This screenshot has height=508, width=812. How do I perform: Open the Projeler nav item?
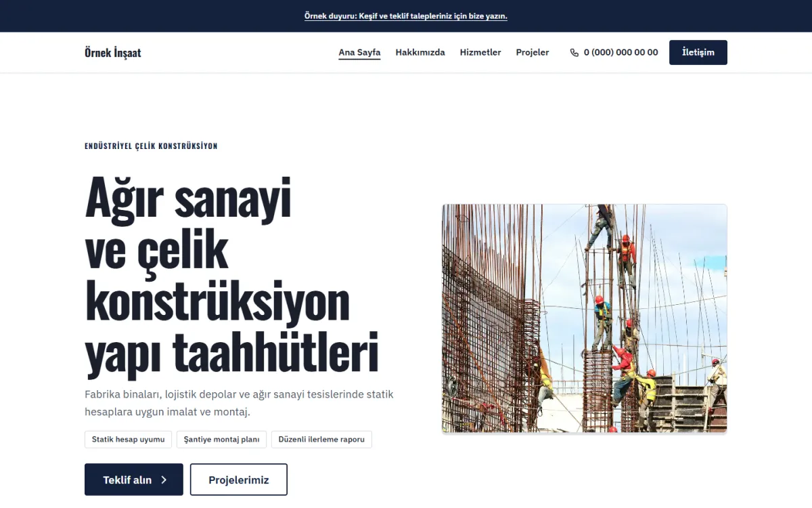(x=533, y=52)
